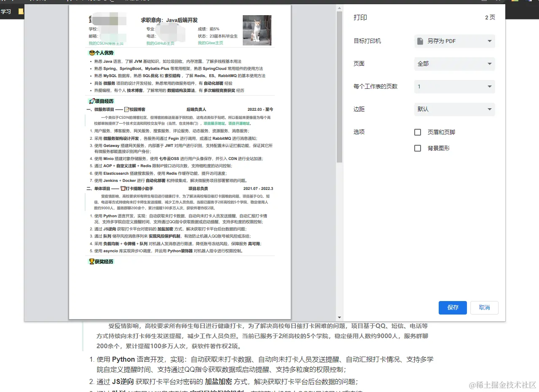Click background page line 通过 JS逆向 获取打卡平台
Image resolution: width=539 pixels, height=392 pixels.
tap(228, 382)
